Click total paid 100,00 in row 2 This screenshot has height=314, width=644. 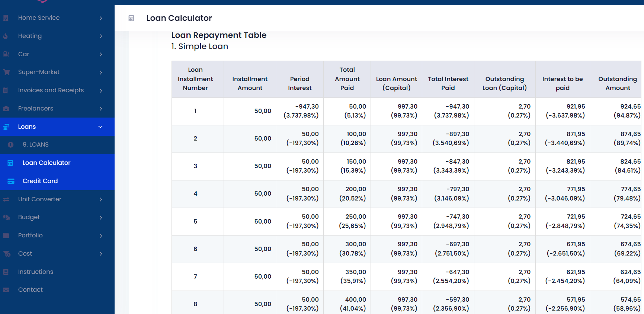pos(347,139)
